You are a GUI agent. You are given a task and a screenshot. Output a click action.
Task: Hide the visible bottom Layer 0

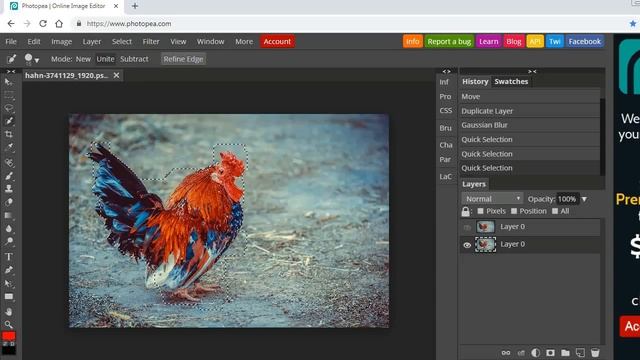point(467,245)
